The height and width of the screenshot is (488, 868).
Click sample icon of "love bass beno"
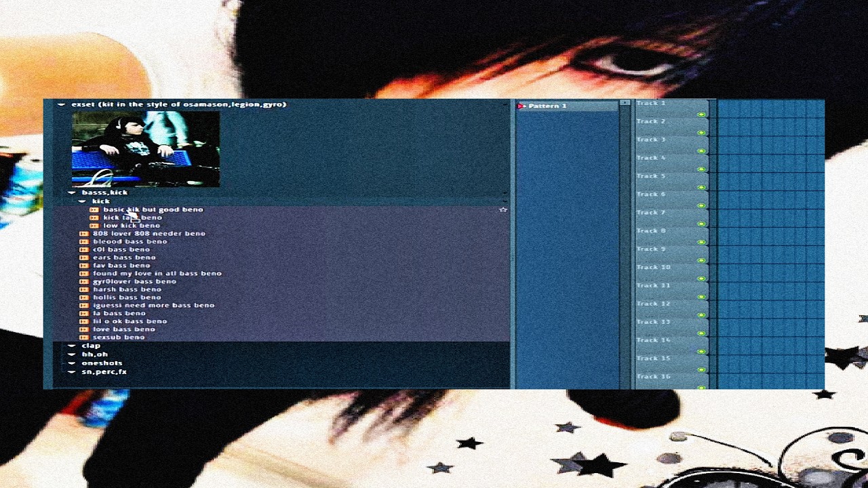84,329
